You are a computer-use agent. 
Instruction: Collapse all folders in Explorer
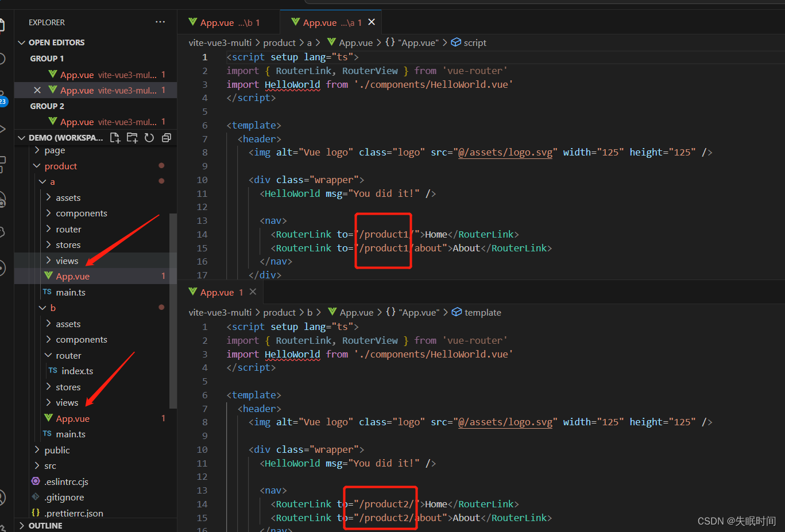[x=167, y=138]
